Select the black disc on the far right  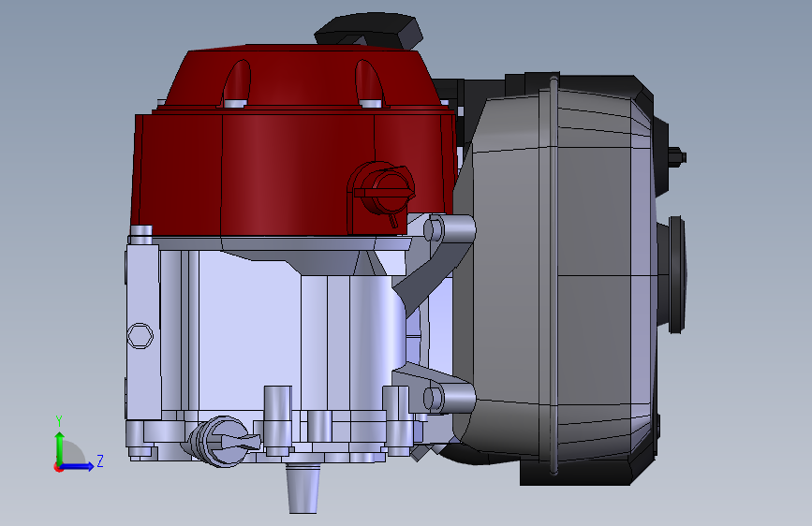pos(676,274)
